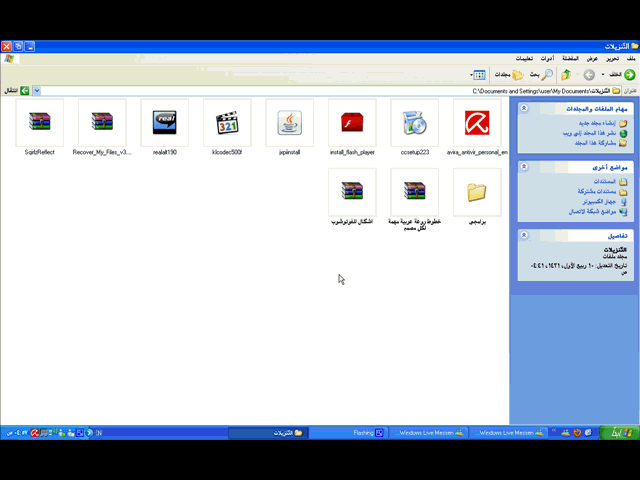640x480 pixels.
Task: Click the مشاركة هذا المجلد link
Action: [x=596, y=143]
